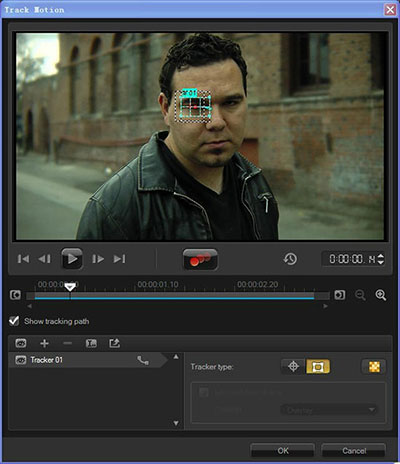Set the track-out point marker icon

click(340, 295)
